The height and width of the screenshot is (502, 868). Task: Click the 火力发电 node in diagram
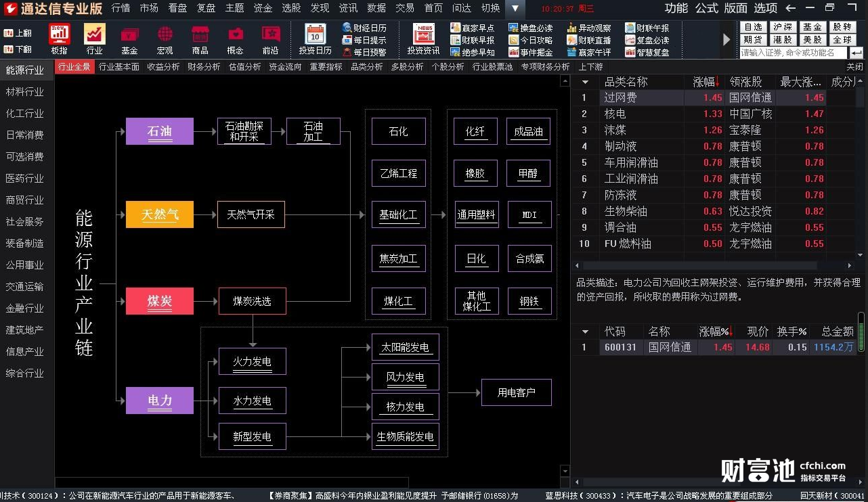tap(252, 361)
